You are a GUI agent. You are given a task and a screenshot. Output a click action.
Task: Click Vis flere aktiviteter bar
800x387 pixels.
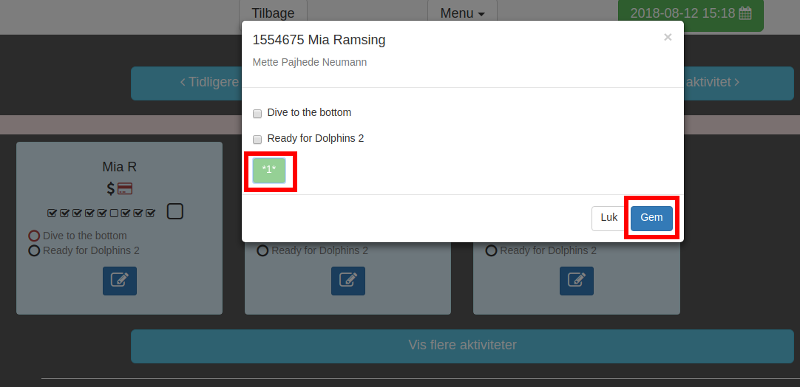click(x=462, y=346)
